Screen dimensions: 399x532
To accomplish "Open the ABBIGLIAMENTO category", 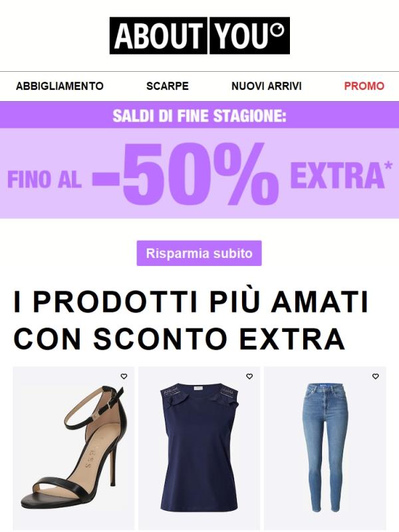I will pos(60,86).
